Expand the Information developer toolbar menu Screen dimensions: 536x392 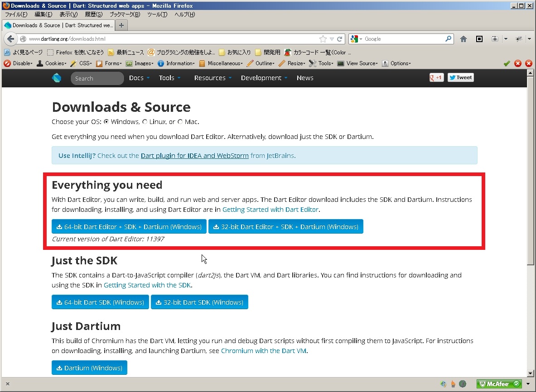176,63
